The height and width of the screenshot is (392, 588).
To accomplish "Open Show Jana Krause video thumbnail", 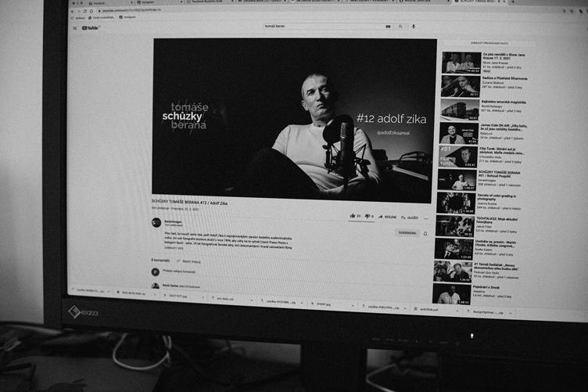I will point(461,63).
